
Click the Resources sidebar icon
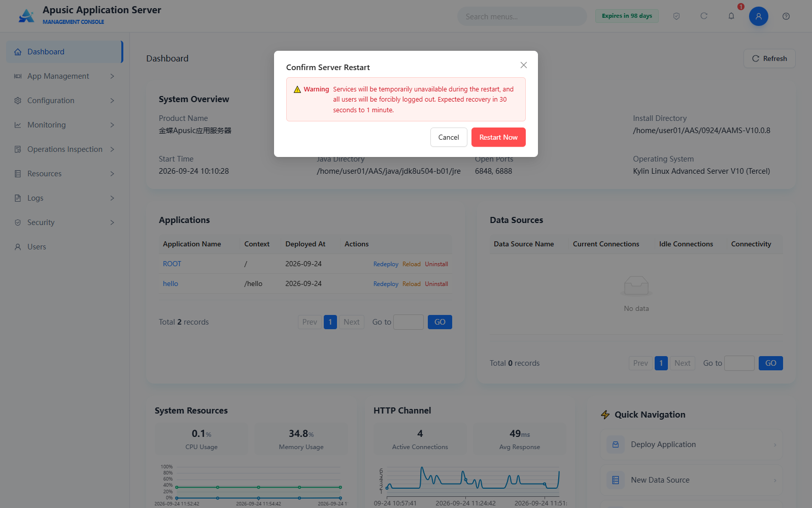pyautogui.click(x=18, y=174)
